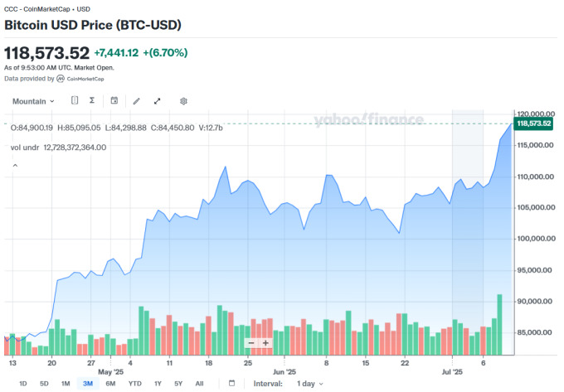
Task: Click the C:84,450.80 close value
Action: click(173, 128)
